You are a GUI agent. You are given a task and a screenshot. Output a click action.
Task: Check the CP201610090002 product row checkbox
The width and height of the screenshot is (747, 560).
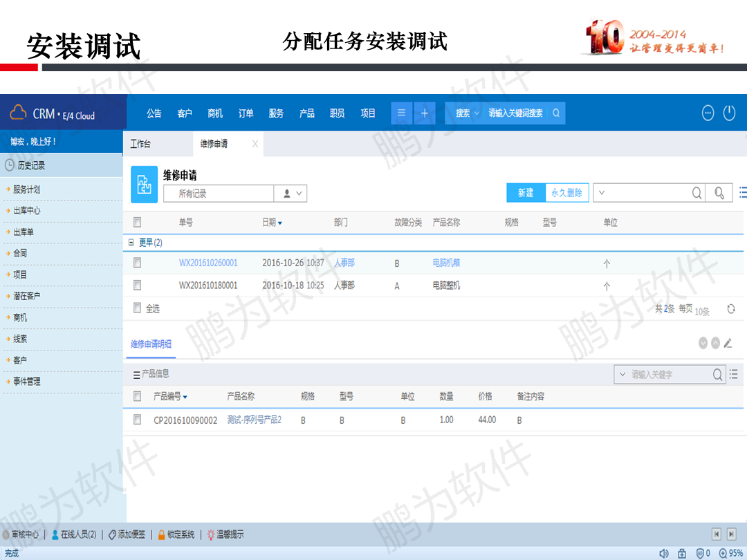137,419
